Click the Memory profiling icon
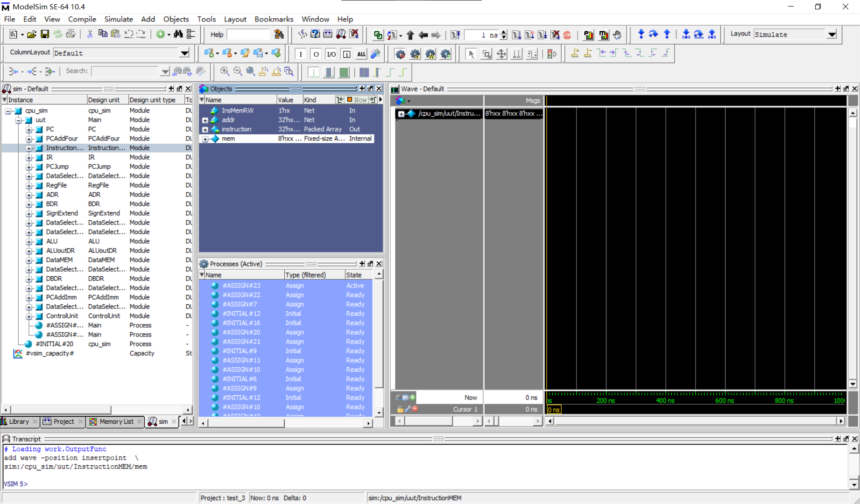This screenshot has height=504, width=860. [604, 35]
